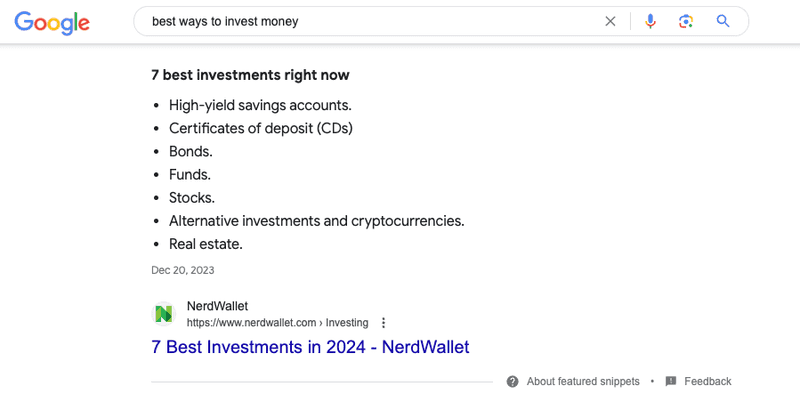Click the Google logo
This screenshot has height=408, width=800.
[52, 22]
